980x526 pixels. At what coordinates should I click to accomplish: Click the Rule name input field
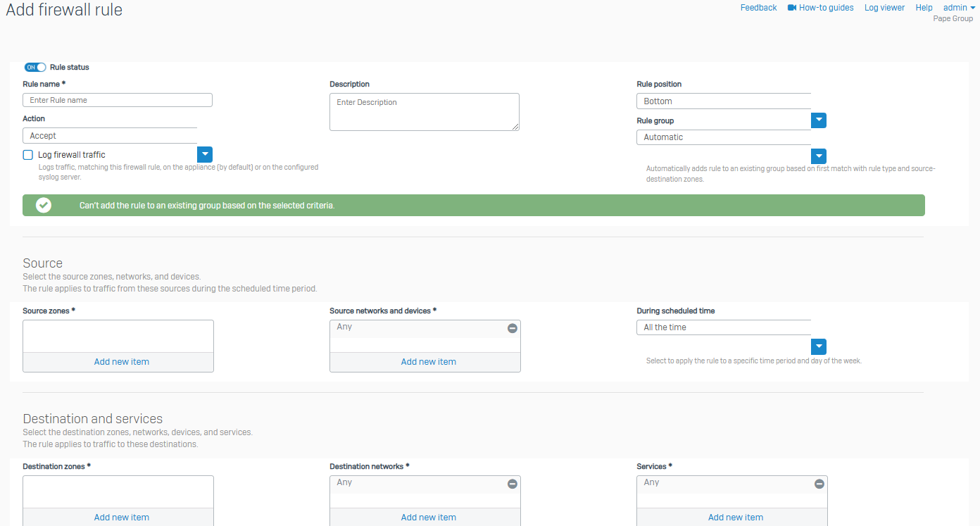pyautogui.click(x=118, y=100)
